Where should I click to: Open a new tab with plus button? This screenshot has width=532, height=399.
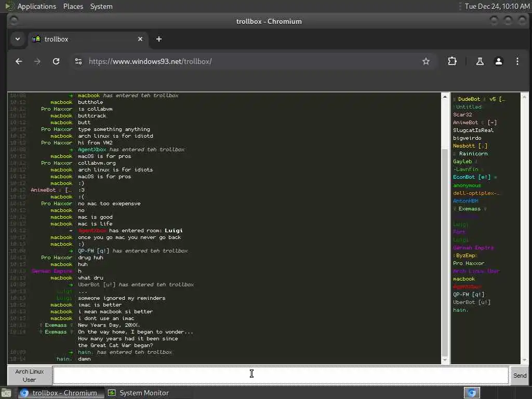pyautogui.click(x=159, y=39)
